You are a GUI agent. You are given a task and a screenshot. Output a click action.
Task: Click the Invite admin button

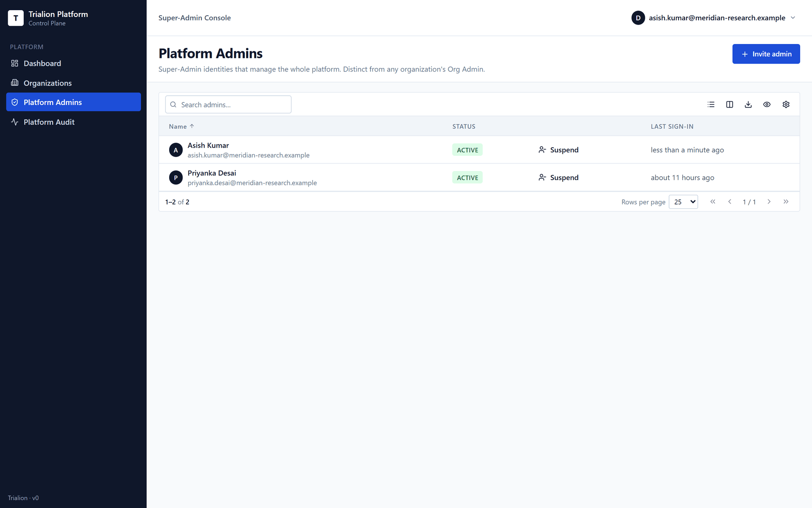click(x=766, y=54)
